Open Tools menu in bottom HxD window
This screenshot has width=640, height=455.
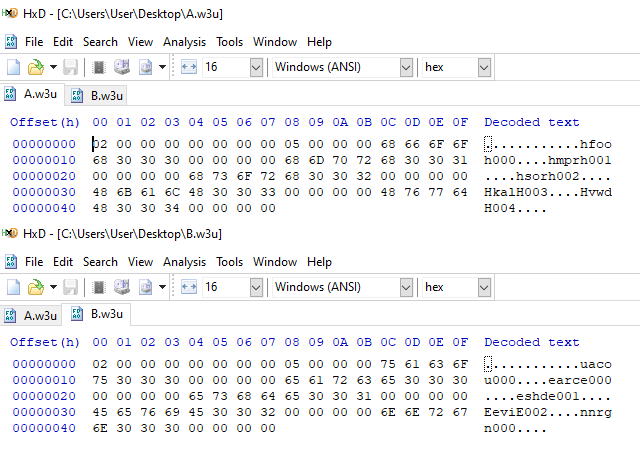pos(229,262)
